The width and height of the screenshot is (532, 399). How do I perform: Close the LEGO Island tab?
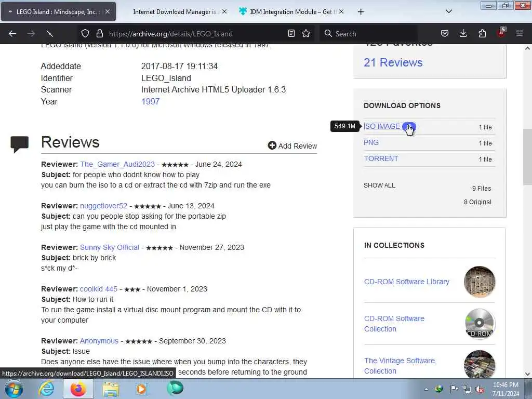click(x=107, y=11)
